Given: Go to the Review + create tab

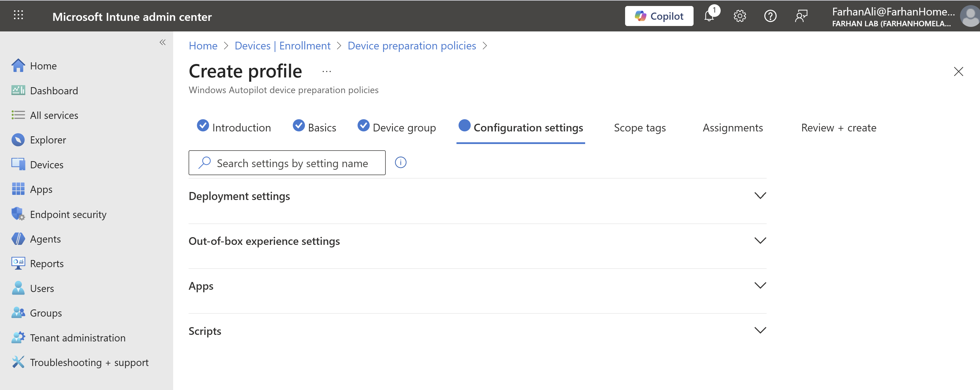Looking at the screenshot, I should [838, 128].
